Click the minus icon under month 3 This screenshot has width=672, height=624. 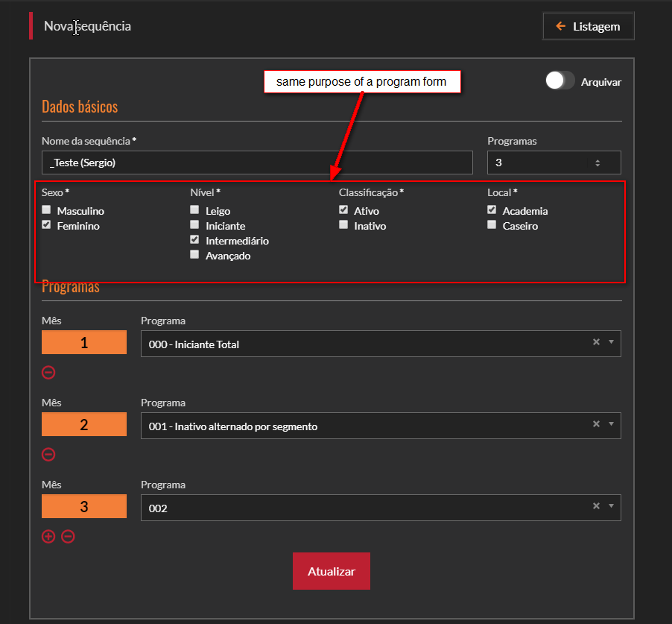[x=68, y=536]
